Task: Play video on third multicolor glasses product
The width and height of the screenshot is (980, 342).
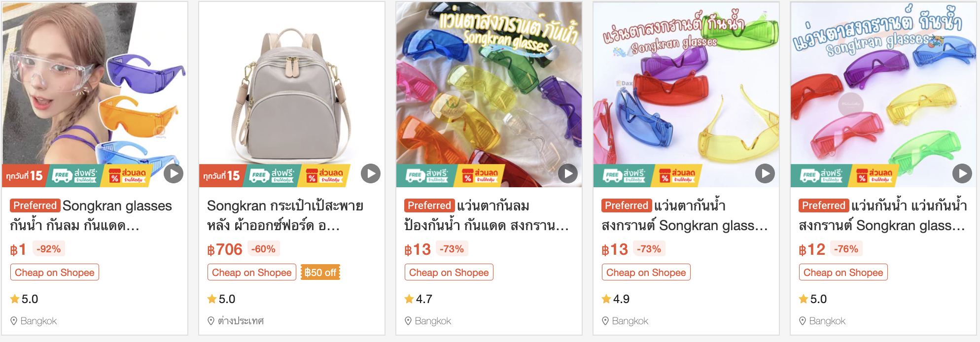Action: (x=568, y=173)
